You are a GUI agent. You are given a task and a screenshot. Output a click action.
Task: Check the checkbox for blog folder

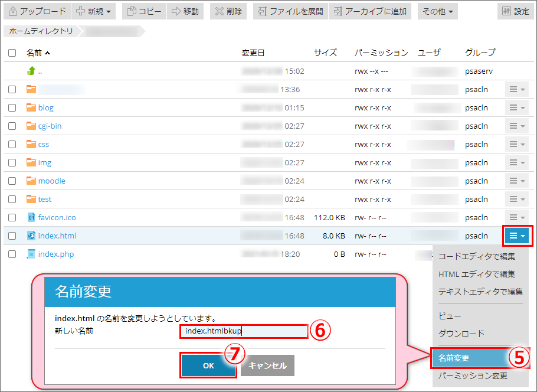coord(12,107)
